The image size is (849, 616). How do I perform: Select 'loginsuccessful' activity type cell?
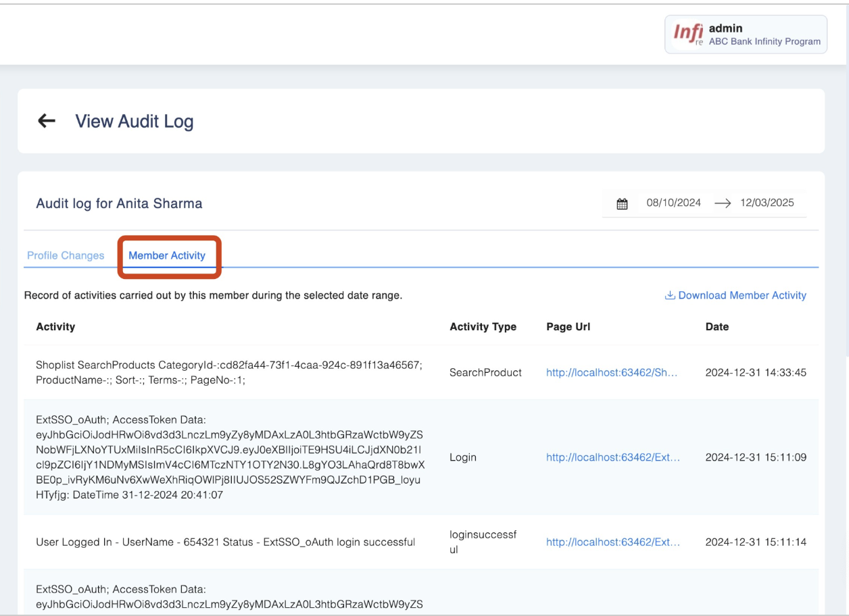tap(483, 542)
